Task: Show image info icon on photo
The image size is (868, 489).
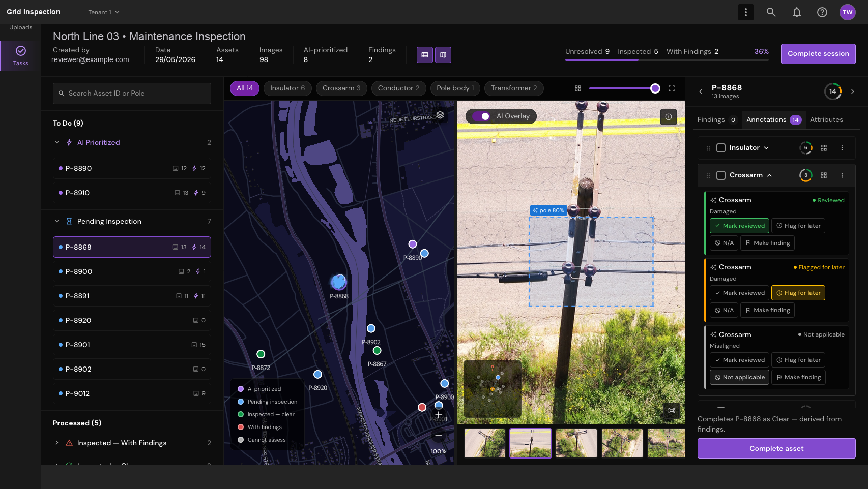Action: [x=669, y=117]
